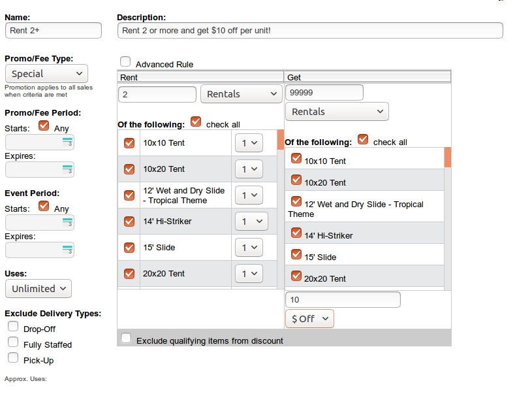Screen dimensions: 532x398
Task: Toggle the Rent column check all box
Action: pyautogui.click(x=196, y=122)
